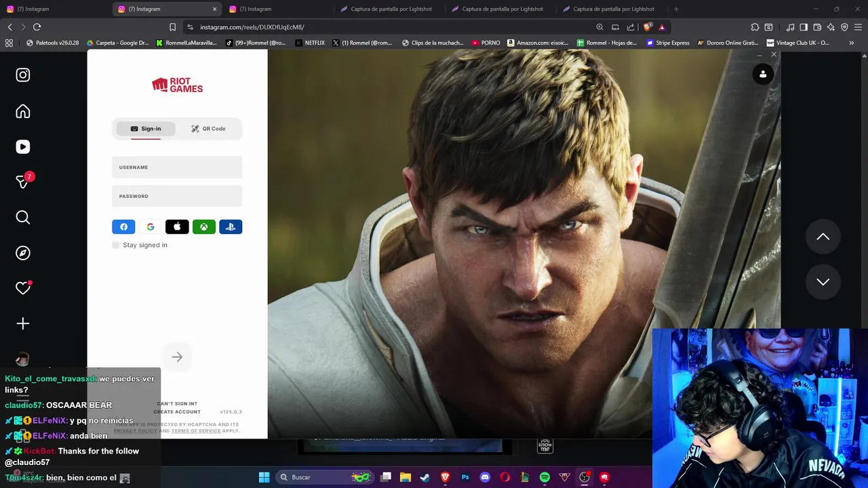
Task: Close the active Instagram tab
Action: pos(214,9)
